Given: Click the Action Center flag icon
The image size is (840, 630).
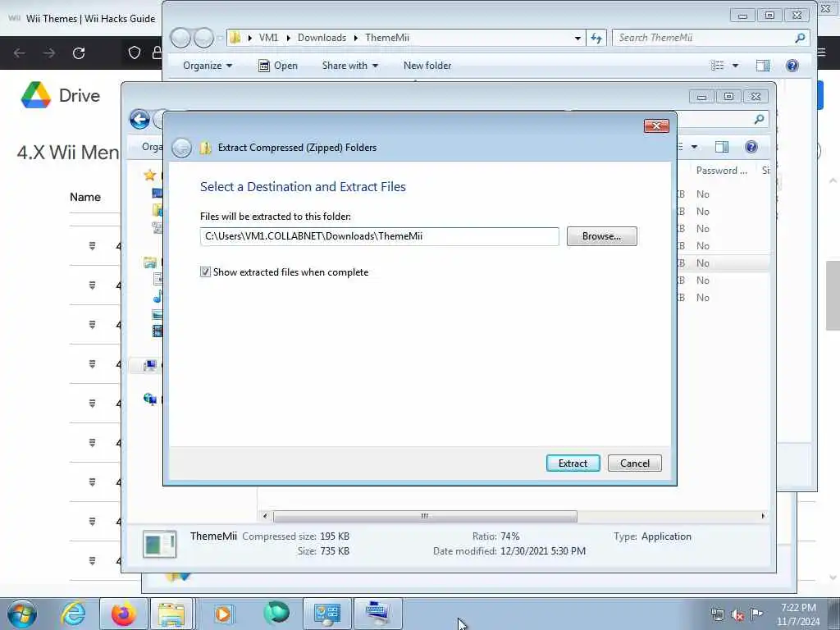Looking at the screenshot, I should (756, 614).
